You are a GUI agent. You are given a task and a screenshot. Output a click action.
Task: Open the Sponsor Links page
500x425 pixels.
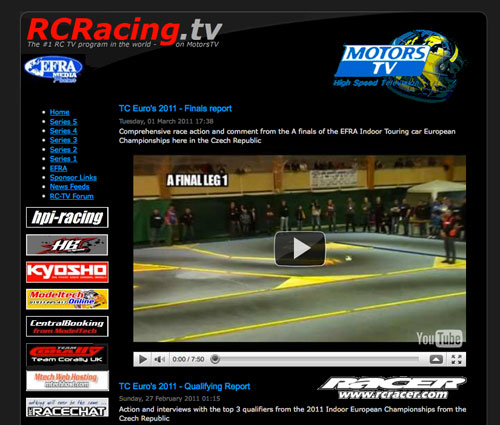point(73,178)
